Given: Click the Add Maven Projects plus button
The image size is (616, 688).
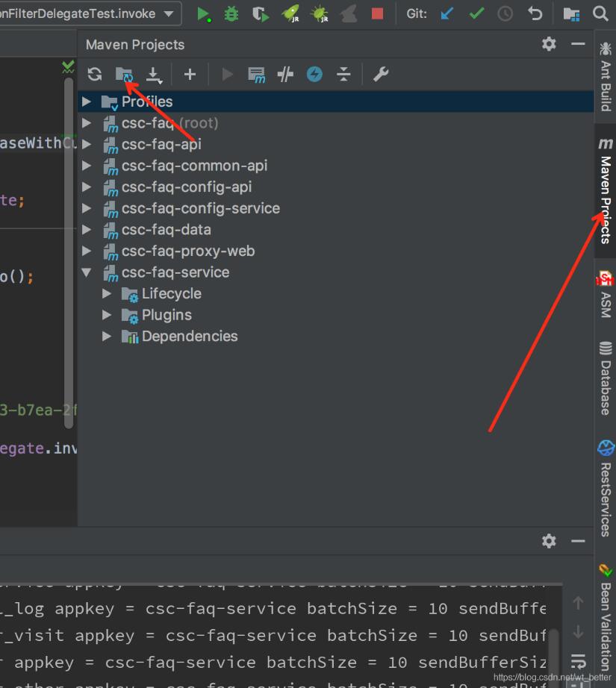Looking at the screenshot, I should [x=190, y=74].
